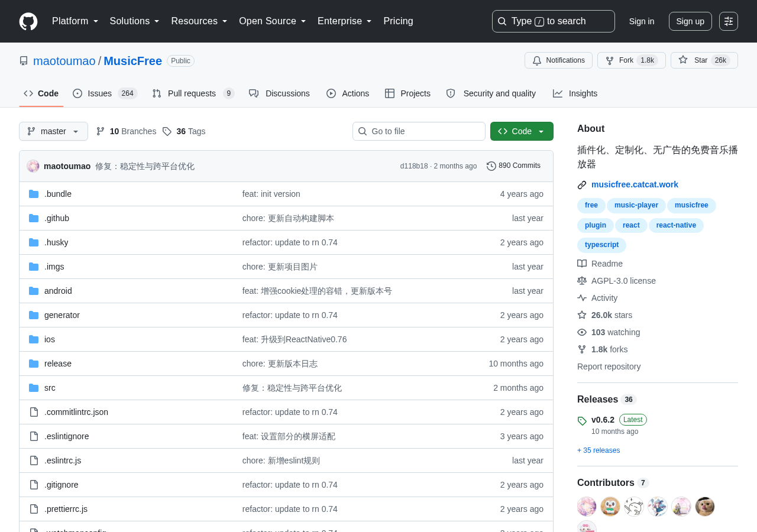This screenshot has width=757, height=532.
Task: Click Report repository link
Action: [x=609, y=366]
